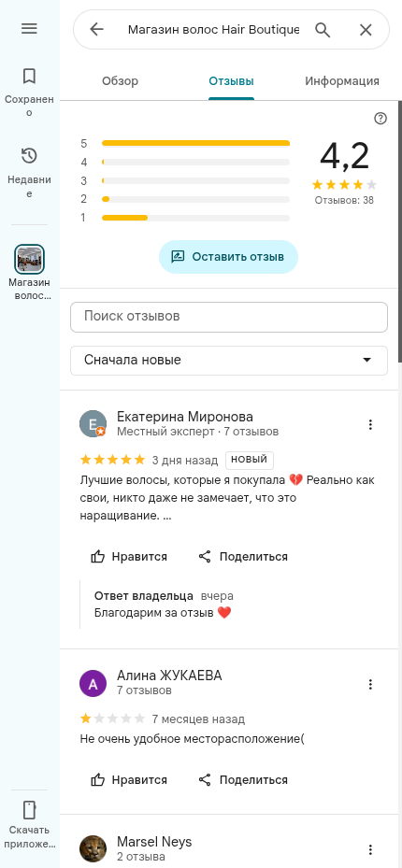This screenshot has width=402, height=868.
Task: Filter by the 3-star rating bar
Action: coord(185,180)
